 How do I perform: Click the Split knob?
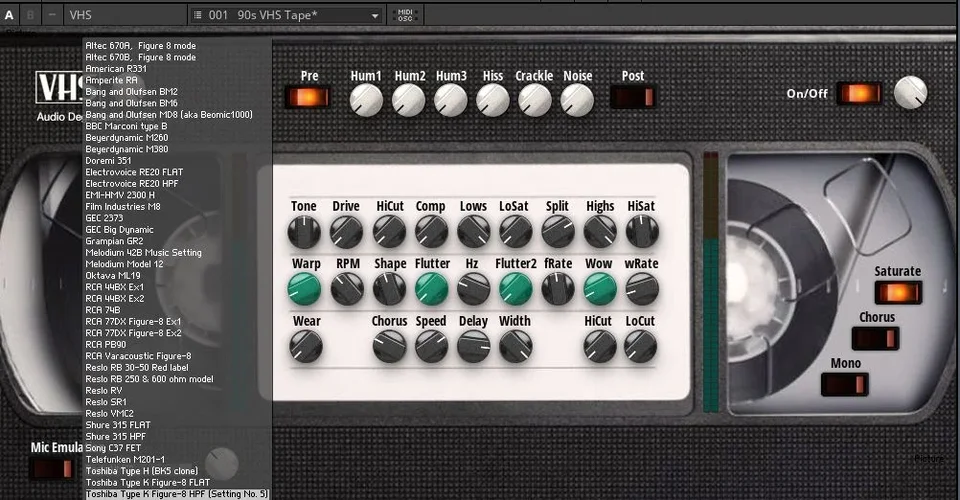pyautogui.click(x=558, y=232)
